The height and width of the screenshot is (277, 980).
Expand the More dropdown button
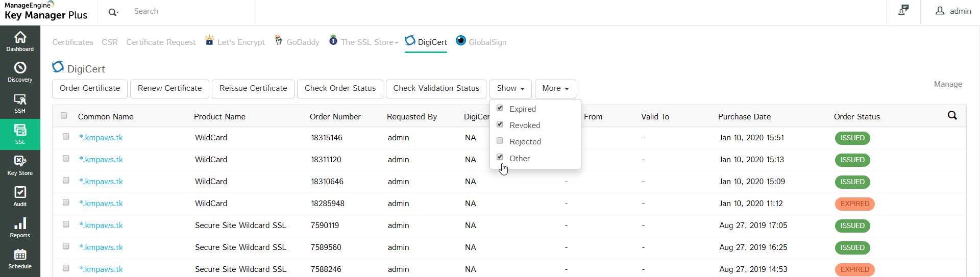coord(555,88)
